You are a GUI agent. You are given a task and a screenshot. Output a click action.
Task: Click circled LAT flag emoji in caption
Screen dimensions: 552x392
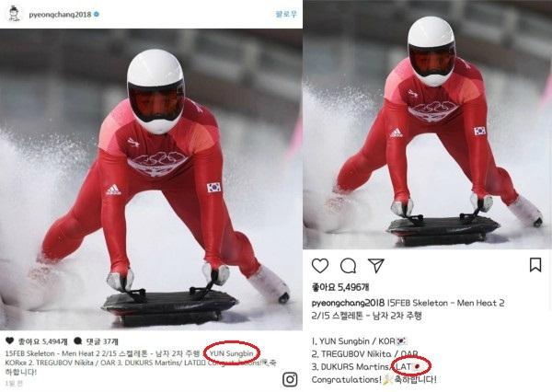(x=417, y=366)
